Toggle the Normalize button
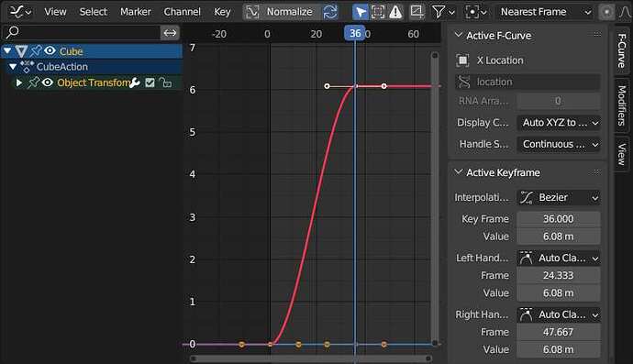Image resolution: width=633 pixels, height=364 pixels. coord(282,12)
